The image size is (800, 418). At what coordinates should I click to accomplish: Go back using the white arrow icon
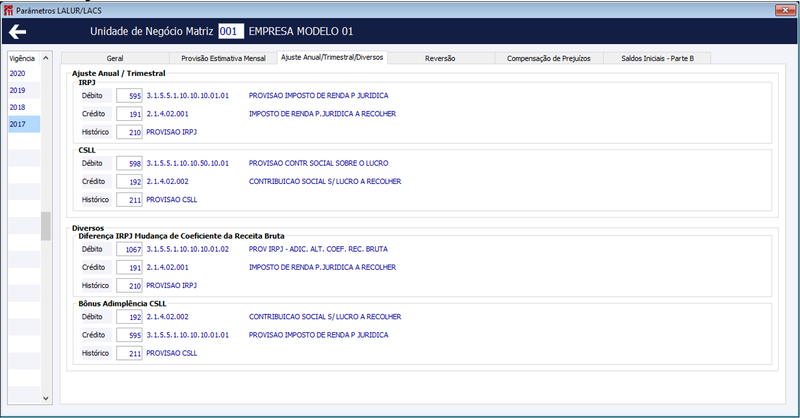[x=17, y=32]
